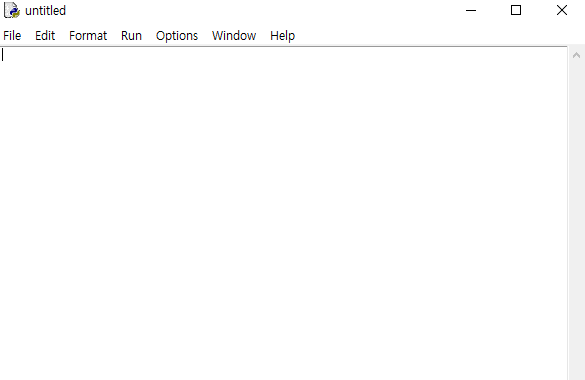
Task: Open the Format menu
Action: coord(88,36)
